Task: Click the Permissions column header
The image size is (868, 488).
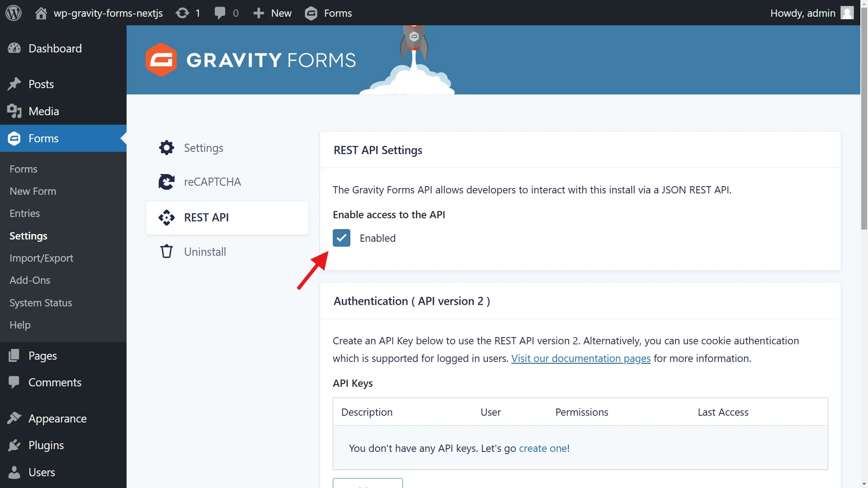Action: pyautogui.click(x=582, y=412)
